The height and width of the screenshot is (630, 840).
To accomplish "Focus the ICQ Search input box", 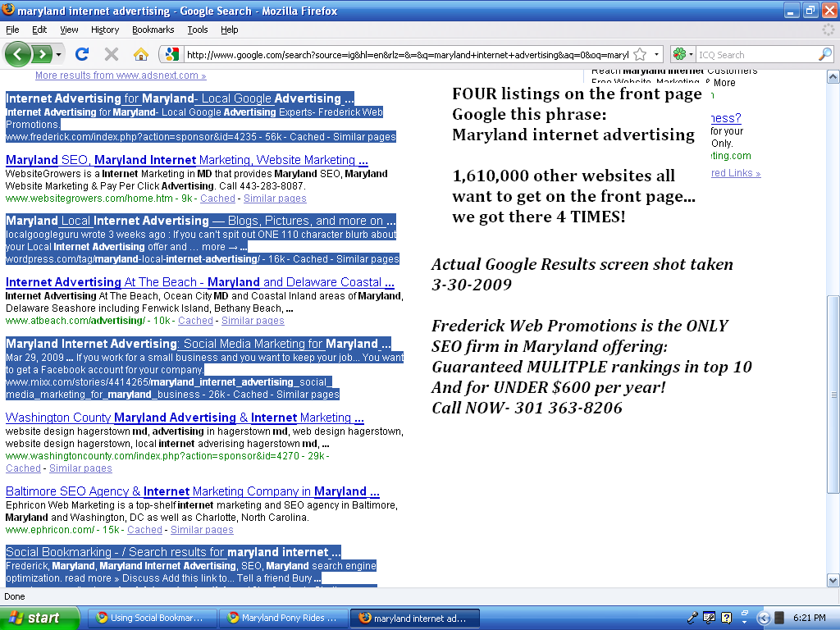I will (756, 55).
